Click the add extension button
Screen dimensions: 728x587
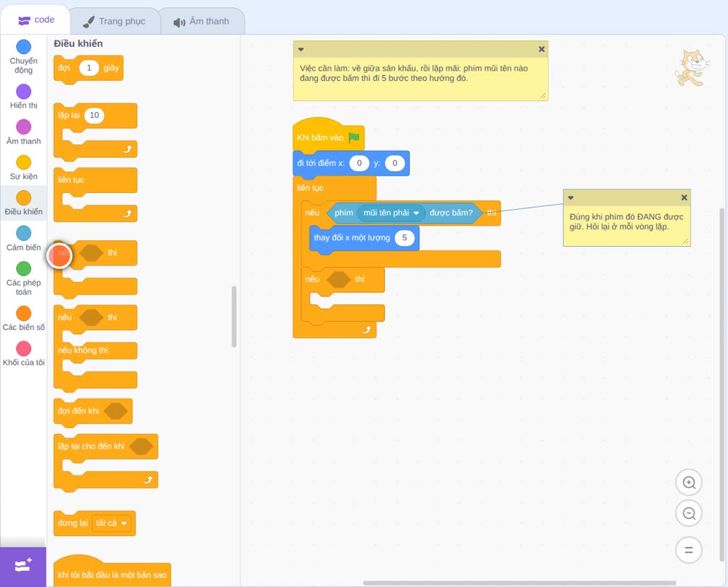click(23, 567)
